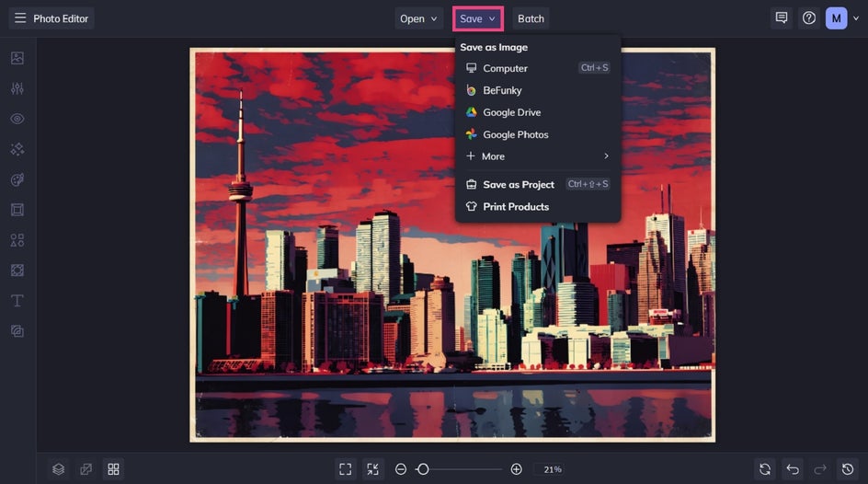Open the Overlays tool in sidebar
Screen dimensions: 868x484
pos(17,271)
